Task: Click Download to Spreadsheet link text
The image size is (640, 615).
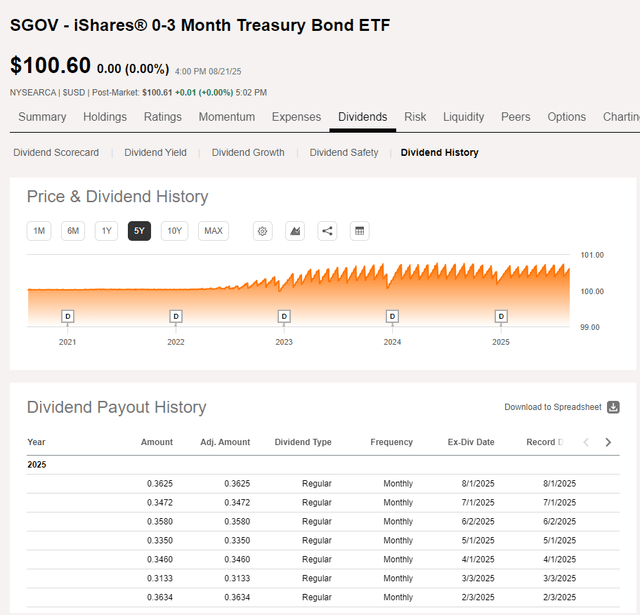Action: coord(553,407)
